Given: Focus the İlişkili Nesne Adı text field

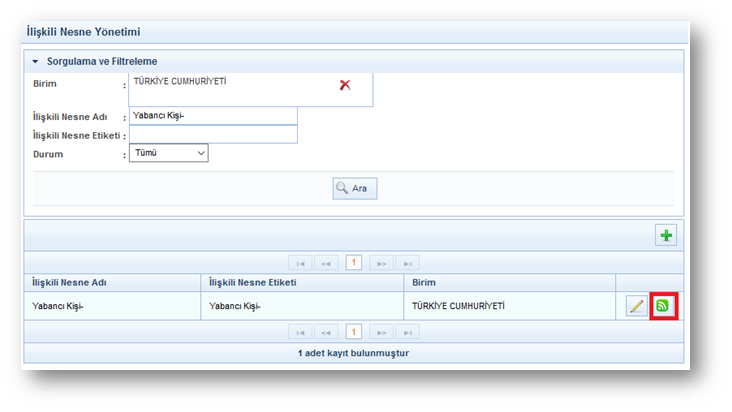Looking at the screenshot, I should [x=213, y=116].
